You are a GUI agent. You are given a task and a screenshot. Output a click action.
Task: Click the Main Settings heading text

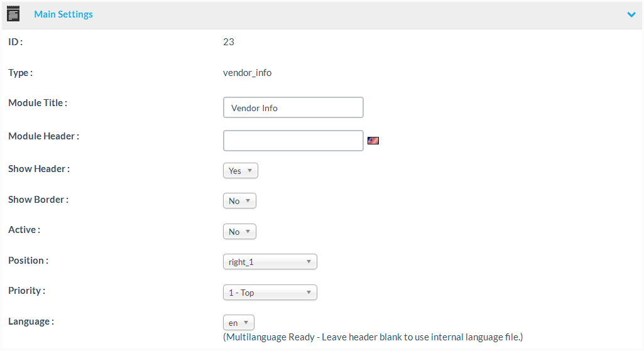tap(63, 14)
